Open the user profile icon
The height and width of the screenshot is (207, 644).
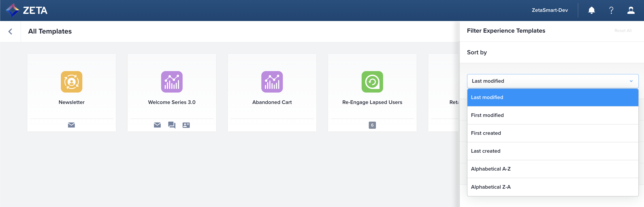[631, 10]
